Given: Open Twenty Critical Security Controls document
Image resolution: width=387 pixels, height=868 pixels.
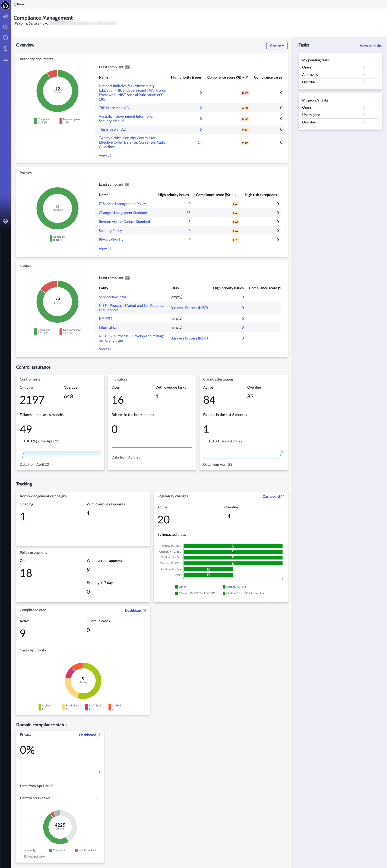Looking at the screenshot, I should [x=132, y=142].
